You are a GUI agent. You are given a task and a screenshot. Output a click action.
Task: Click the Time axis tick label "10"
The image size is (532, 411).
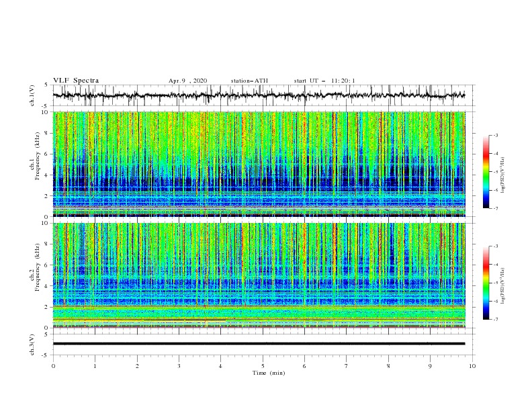[472, 366]
